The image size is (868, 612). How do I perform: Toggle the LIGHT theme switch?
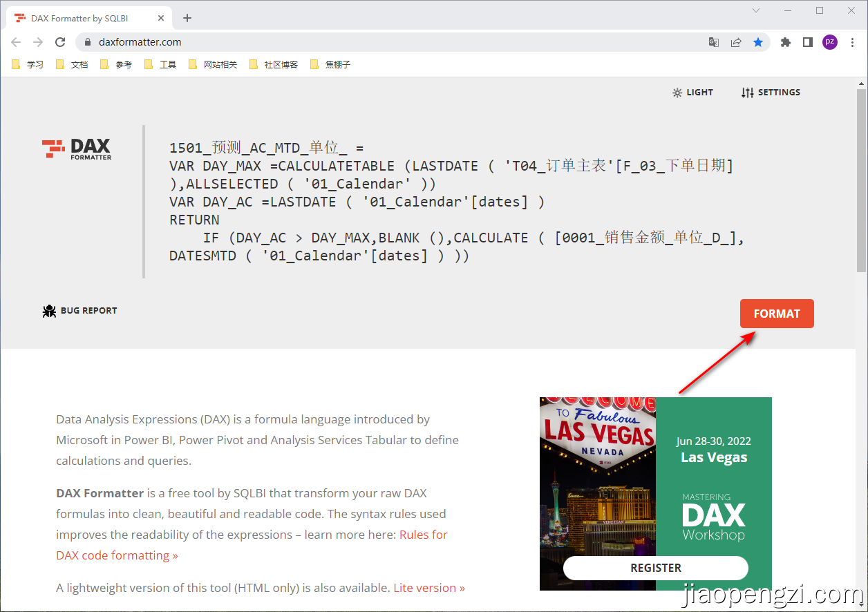692,93
